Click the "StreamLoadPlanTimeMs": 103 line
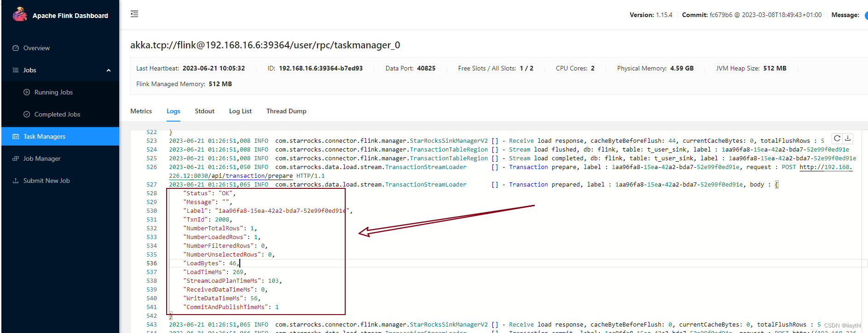Image resolution: width=868 pixels, height=333 pixels. pyautogui.click(x=232, y=281)
